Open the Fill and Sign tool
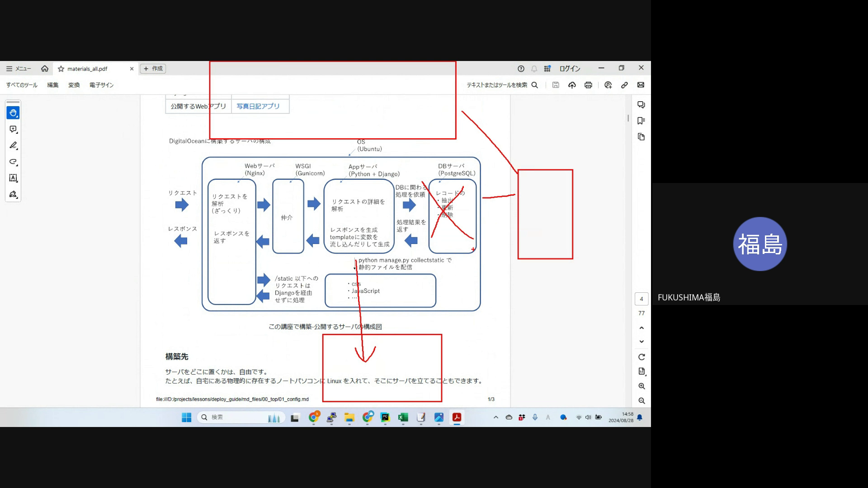868x488 pixels. pyautogui.click(x=13, y=194)
